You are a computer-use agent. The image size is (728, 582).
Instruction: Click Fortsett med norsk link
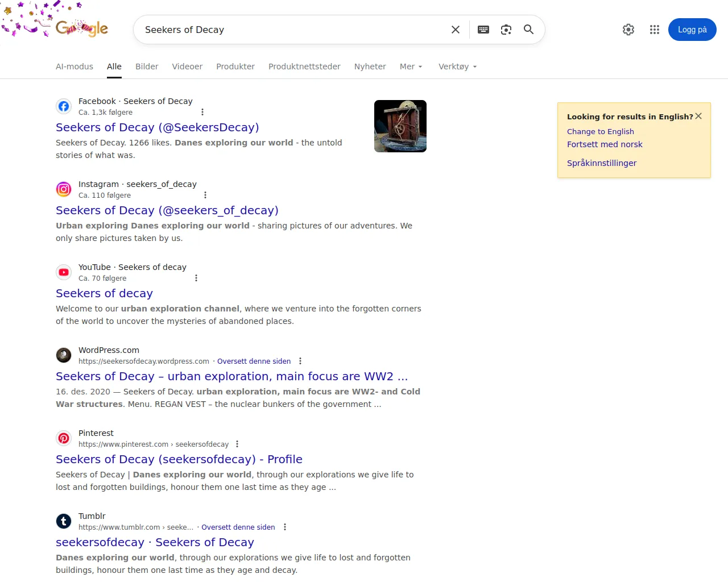(x=605, y=144)
